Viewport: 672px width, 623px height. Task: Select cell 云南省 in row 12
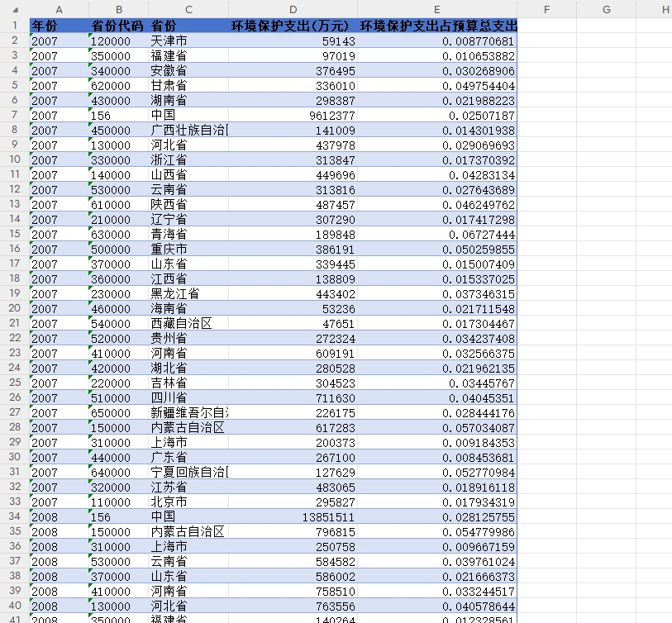click(188, 189)
